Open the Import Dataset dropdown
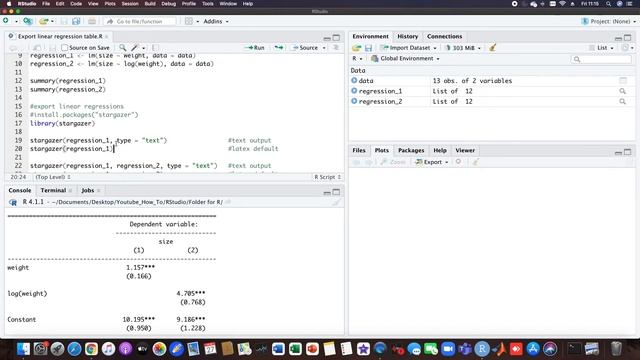This screenshot has width=640, height=360. pos(409,48)
